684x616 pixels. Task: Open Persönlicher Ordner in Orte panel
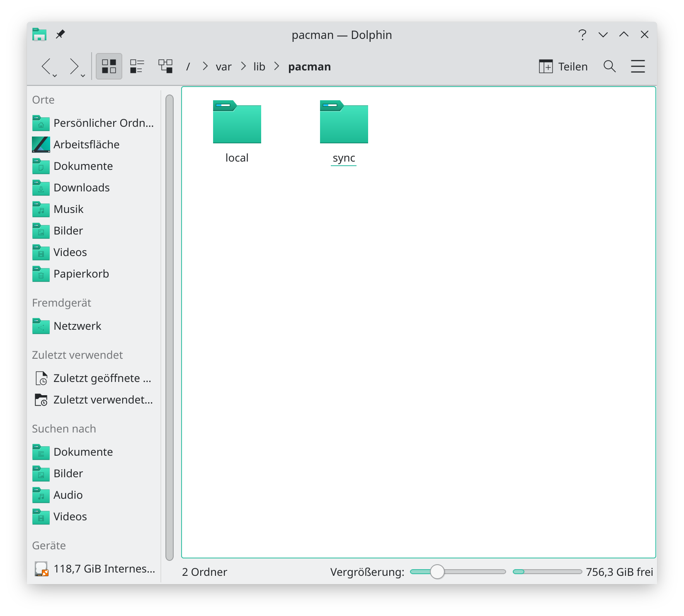coord(94,123)
